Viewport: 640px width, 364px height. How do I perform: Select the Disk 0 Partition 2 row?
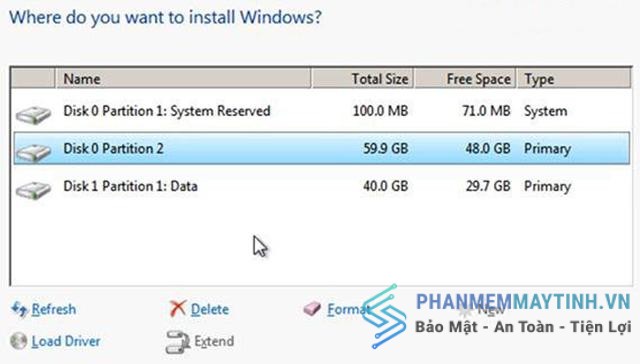[322, 148]
